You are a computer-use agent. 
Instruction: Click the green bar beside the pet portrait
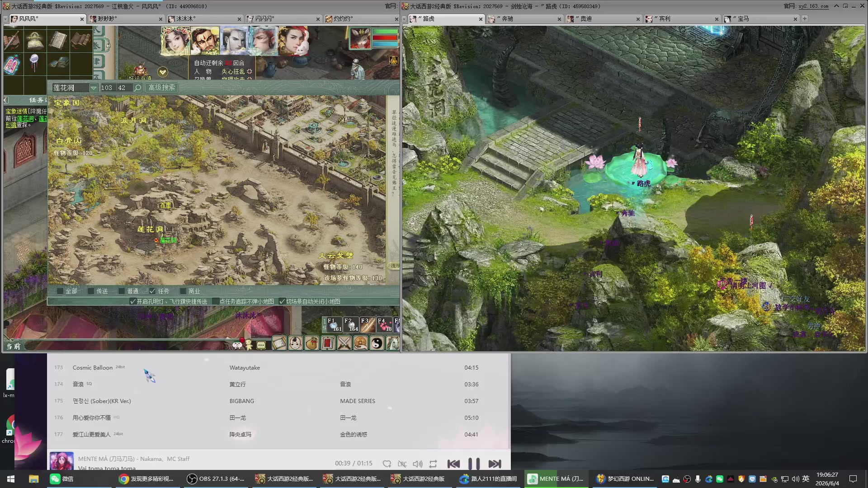pyautogui.click(x=385, y=32)
